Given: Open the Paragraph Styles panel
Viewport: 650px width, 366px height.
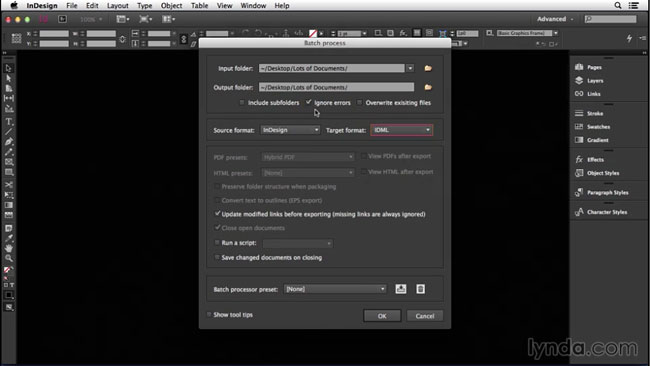Looking at the screenshot, I should pos(601,192).
